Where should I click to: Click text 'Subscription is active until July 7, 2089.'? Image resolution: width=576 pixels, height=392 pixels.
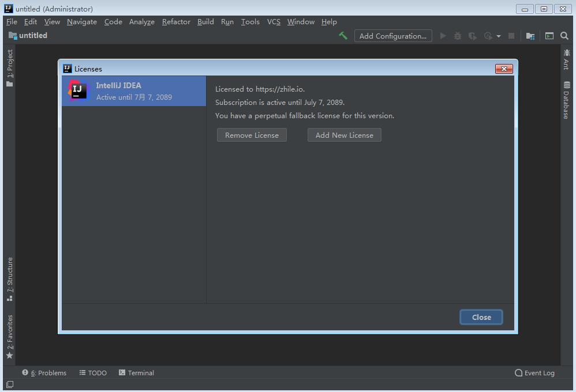[x=280, y=103]
